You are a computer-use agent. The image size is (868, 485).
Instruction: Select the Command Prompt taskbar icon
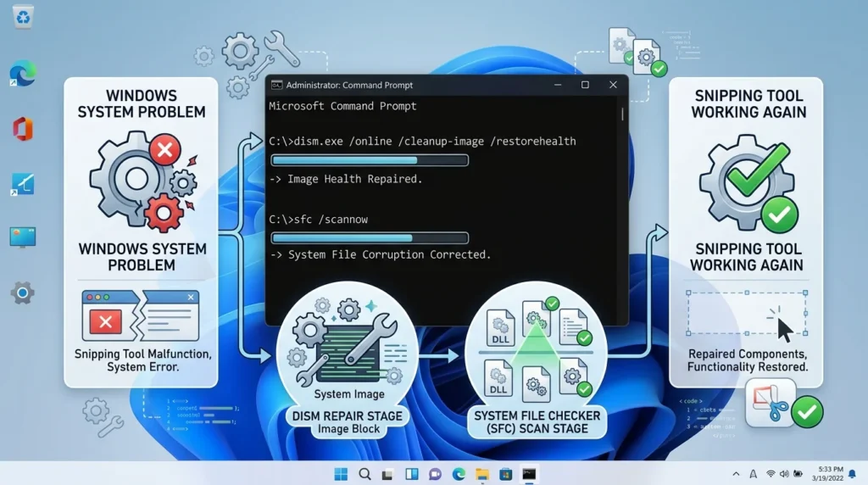pos(529,474)
